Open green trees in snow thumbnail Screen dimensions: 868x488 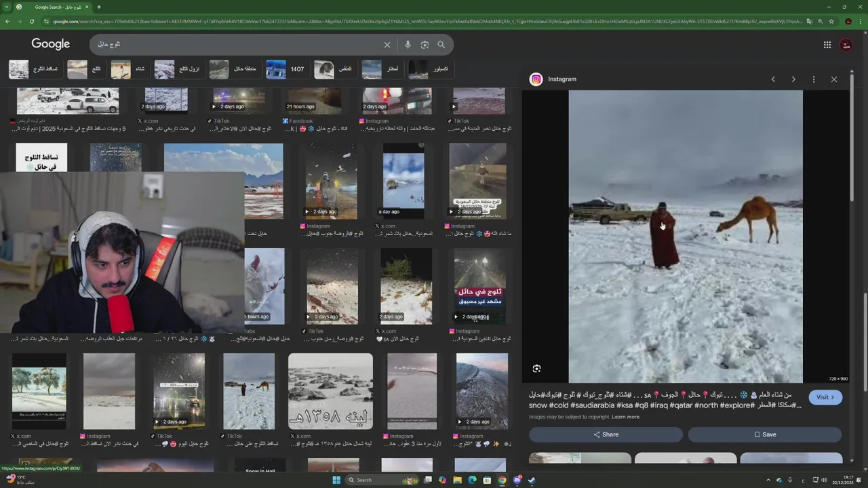[x=39, y=391]
